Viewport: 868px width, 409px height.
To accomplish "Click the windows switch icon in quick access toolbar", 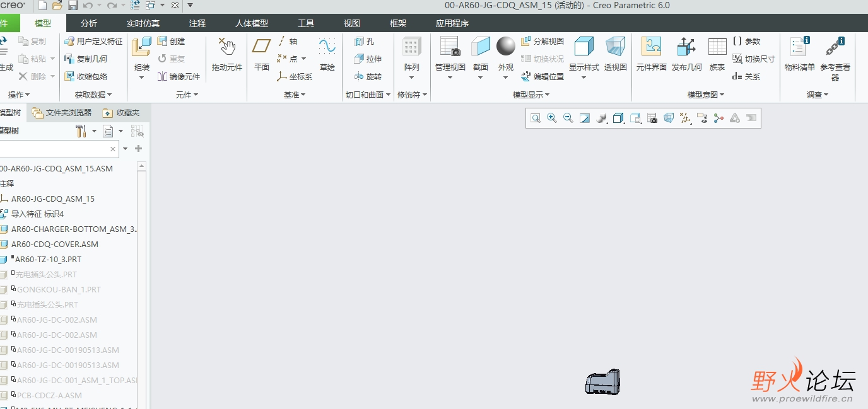I will 150,6.
